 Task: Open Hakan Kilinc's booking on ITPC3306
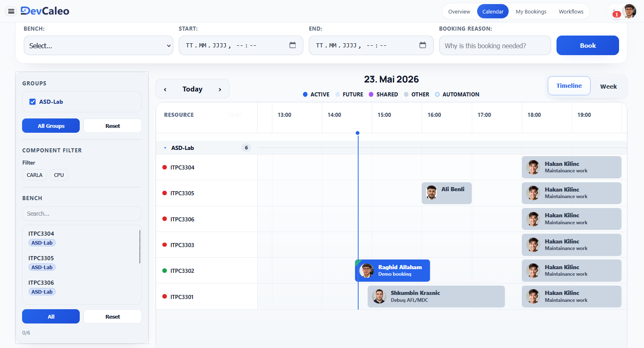(571, 219)
